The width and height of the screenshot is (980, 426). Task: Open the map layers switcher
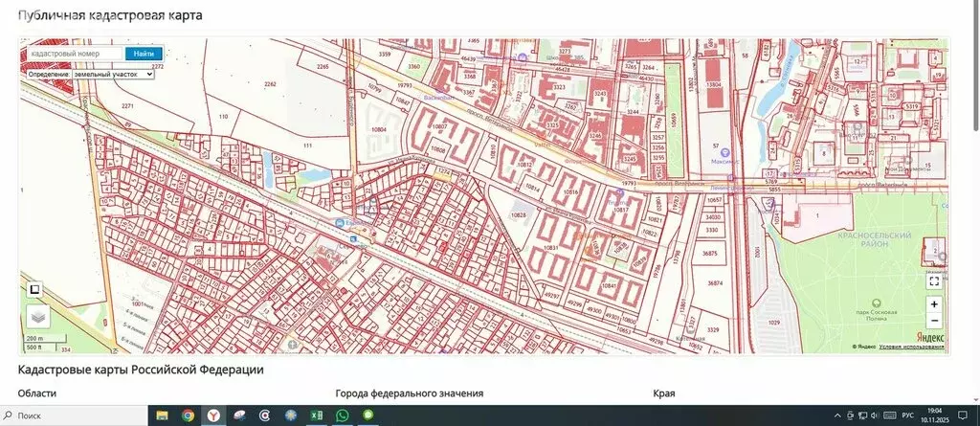tap(36, 315)
